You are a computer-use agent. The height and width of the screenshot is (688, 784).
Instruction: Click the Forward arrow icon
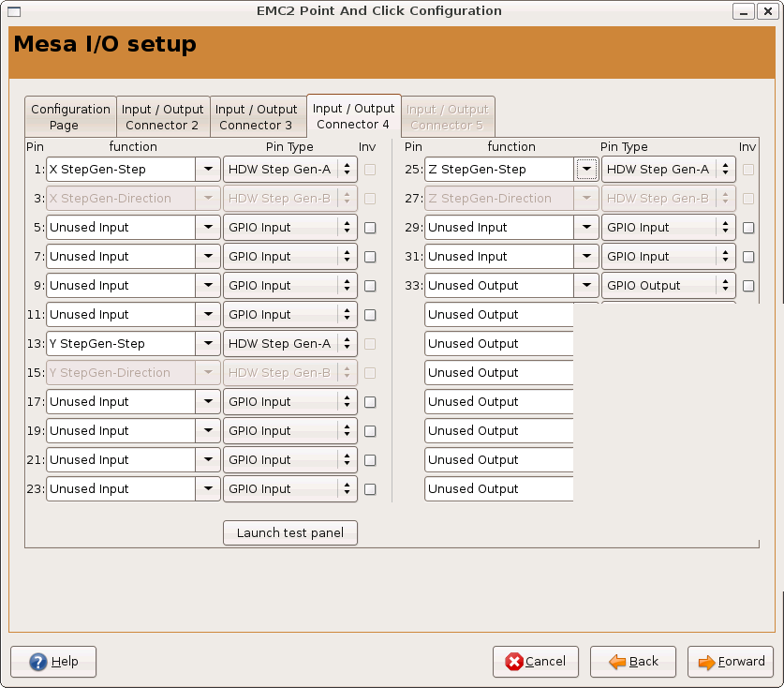[706, 662]
